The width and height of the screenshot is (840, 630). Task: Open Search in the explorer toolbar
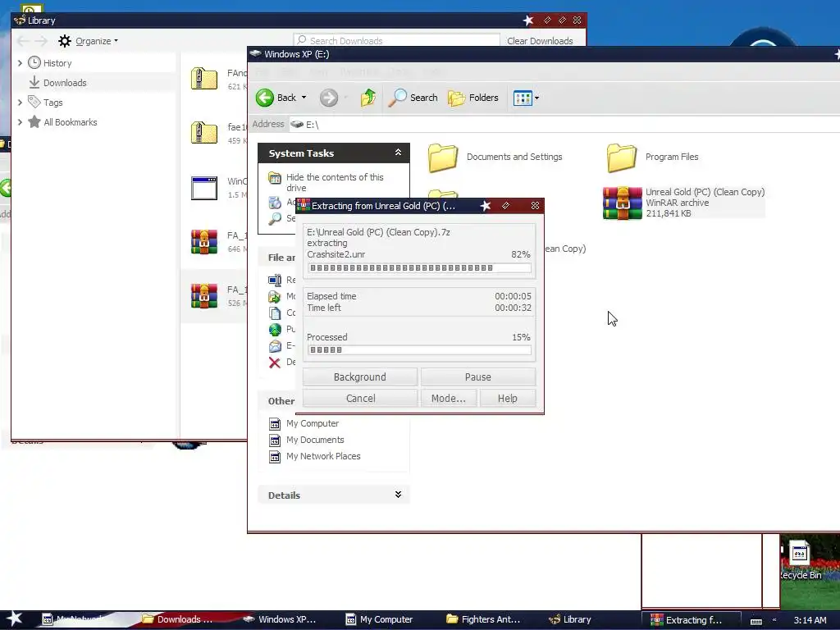tap(413, 98)
